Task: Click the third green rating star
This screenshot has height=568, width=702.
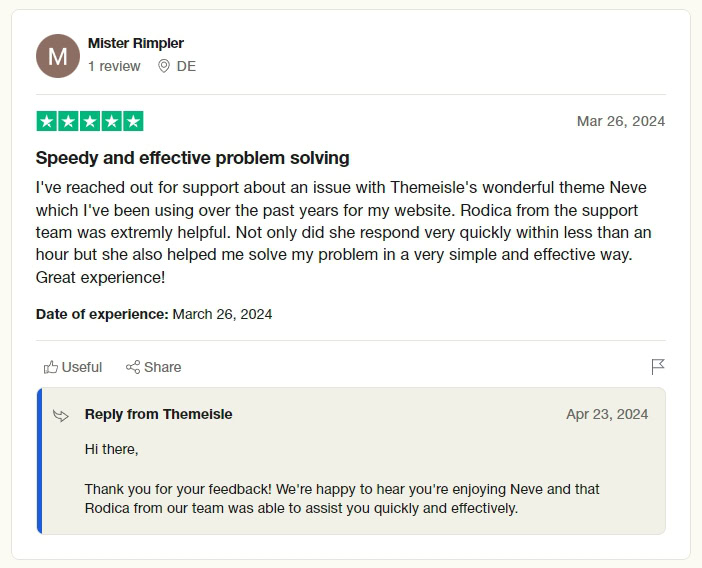Action: pyautogui.click(x=90, y=121)
